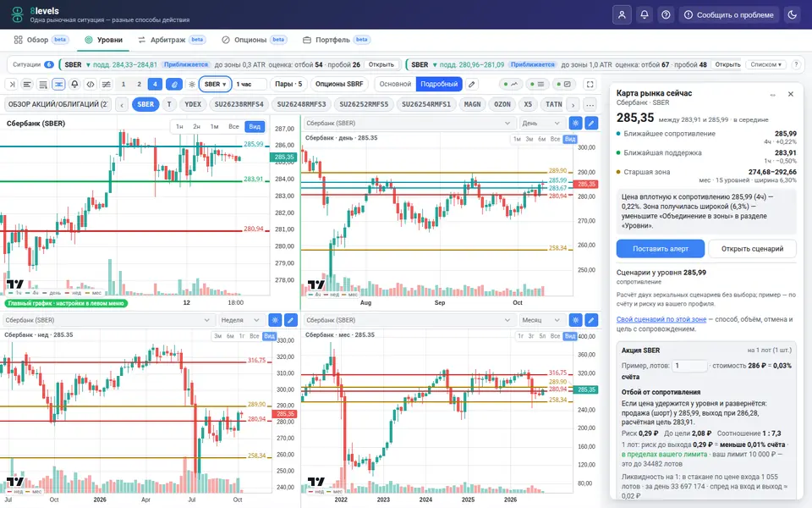Click blue link/chain icon next to layout 4
Viewport: 812px width, 508px height.
pyautogui.click(x=174, y=84)
